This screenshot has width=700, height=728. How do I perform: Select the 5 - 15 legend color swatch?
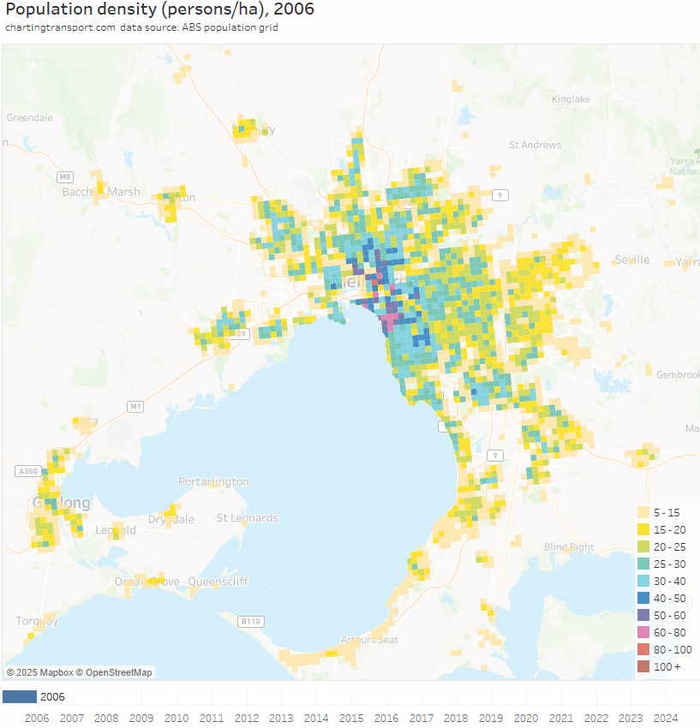tap(643, 512)
